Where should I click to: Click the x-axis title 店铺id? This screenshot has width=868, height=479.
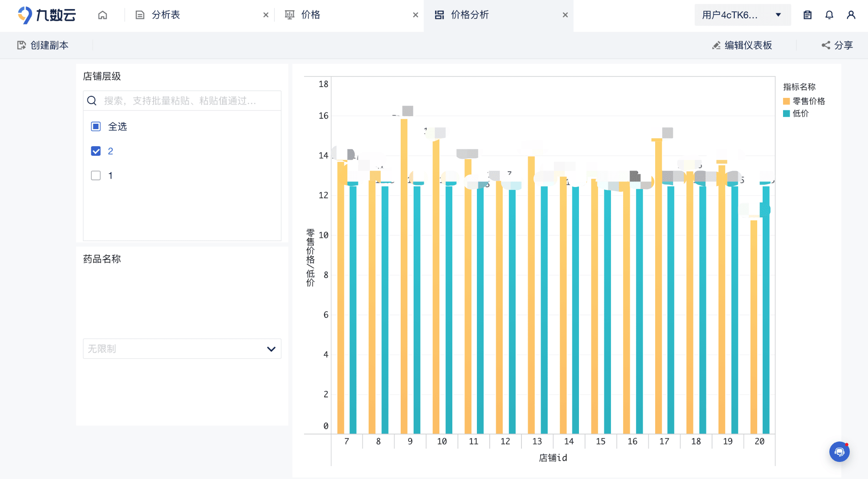point(553,458)
